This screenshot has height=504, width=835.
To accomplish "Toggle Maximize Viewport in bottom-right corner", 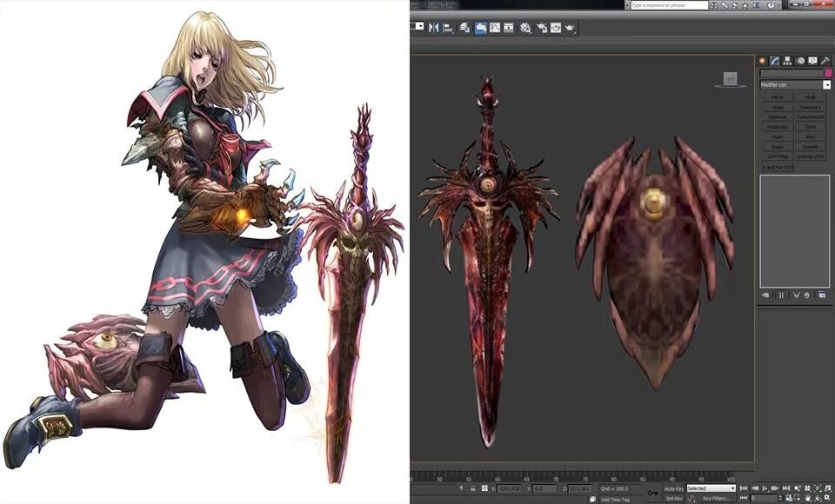I will pos(827,498).
